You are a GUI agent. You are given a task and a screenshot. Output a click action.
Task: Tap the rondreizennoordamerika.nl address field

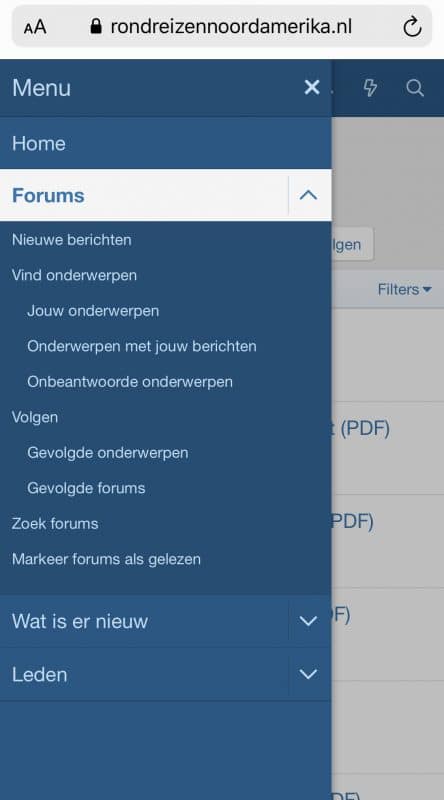tap(222, 27)
